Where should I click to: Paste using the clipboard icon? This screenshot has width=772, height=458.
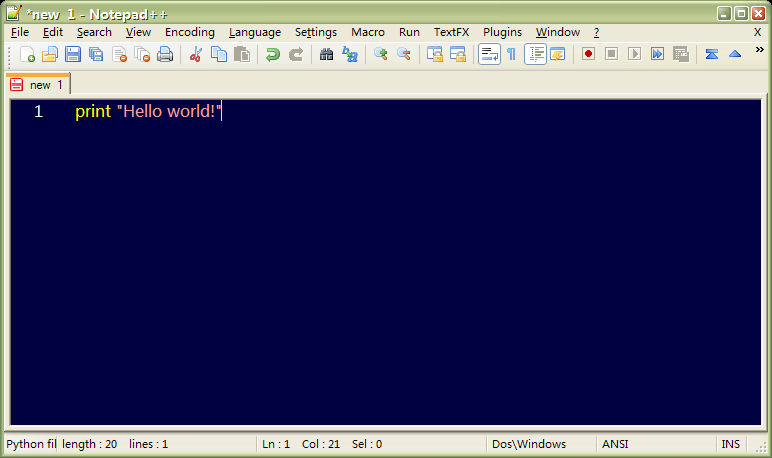[242, 54]
